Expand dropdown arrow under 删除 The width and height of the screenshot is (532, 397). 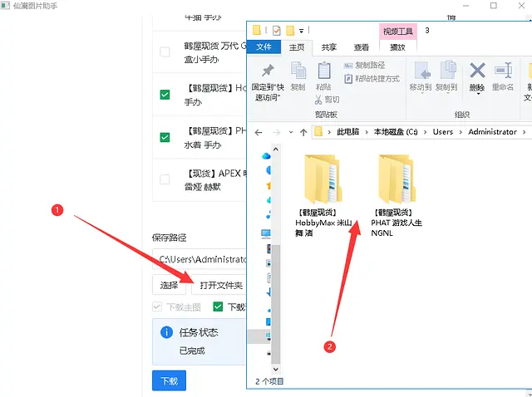point(478,94)
